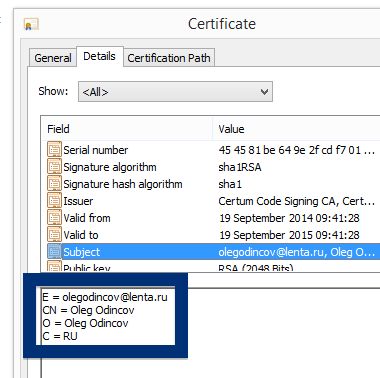Click the olegodincov@lenta.ru subject value in list
The image size is (380, 378).
[297, 252]
